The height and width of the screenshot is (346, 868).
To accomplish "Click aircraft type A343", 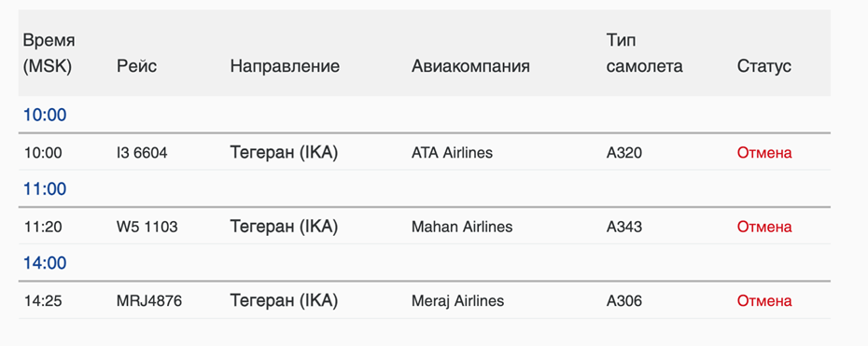I will coord(624,227).
